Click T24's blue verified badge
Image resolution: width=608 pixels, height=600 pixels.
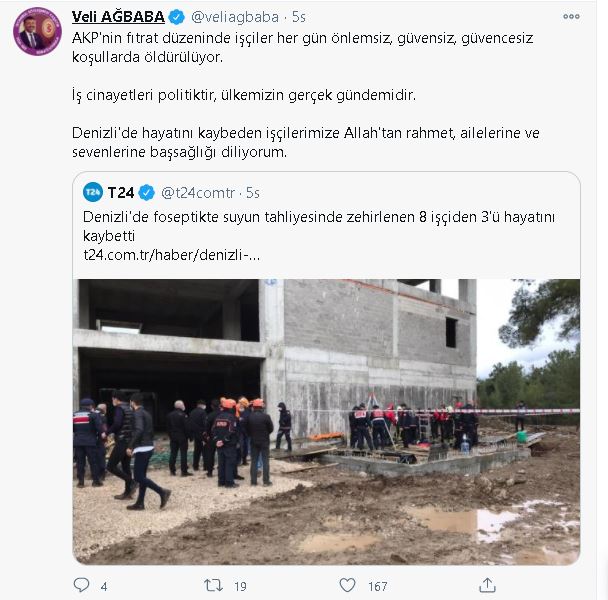(147, 192)
